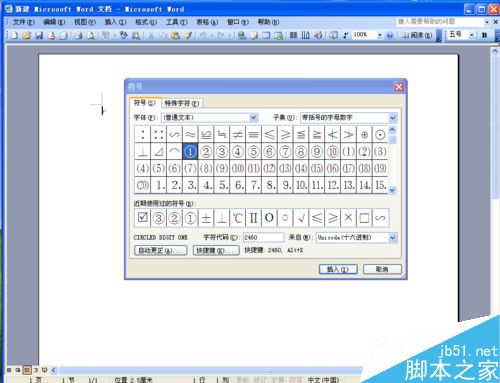This screenshot has width=500, height=383.
Task: Select the 符号 tab in the dialog
Action: pos(145,103)
